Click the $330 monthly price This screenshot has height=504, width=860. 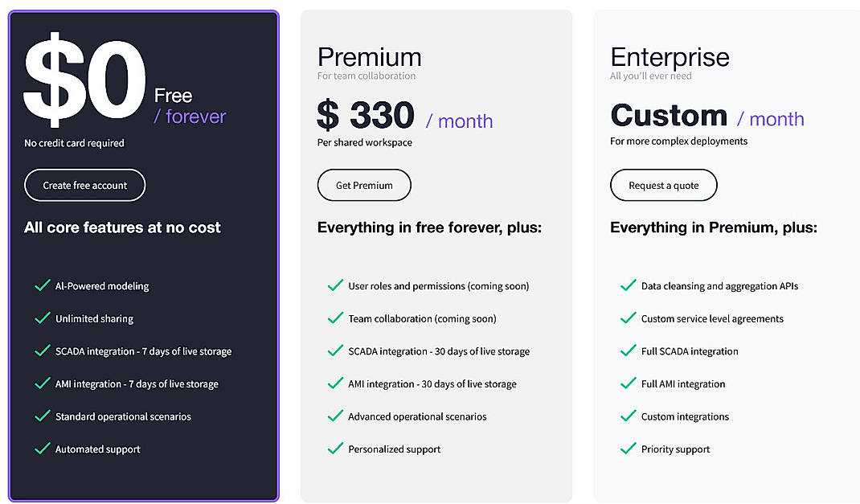tap(366, 113)
